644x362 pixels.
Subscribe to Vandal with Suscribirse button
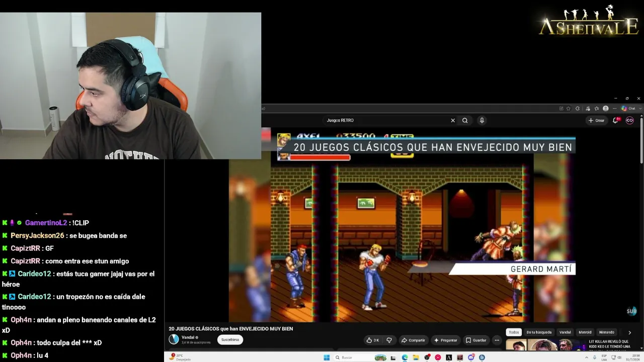pyautogui.click(x=230, y=340)
